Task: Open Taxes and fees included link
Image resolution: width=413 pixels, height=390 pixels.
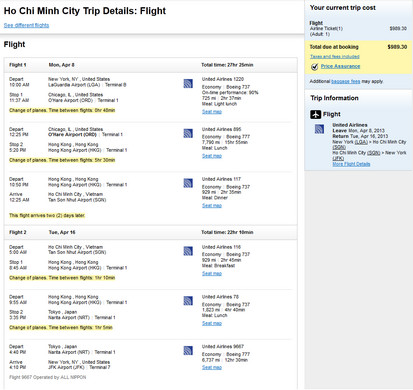Action: coord(335,57)
